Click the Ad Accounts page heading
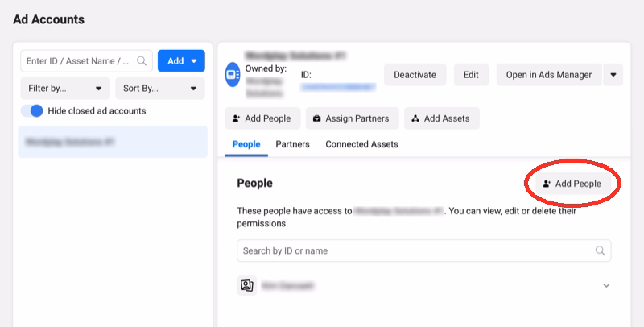The image size is (644, 327). [48, 19]
